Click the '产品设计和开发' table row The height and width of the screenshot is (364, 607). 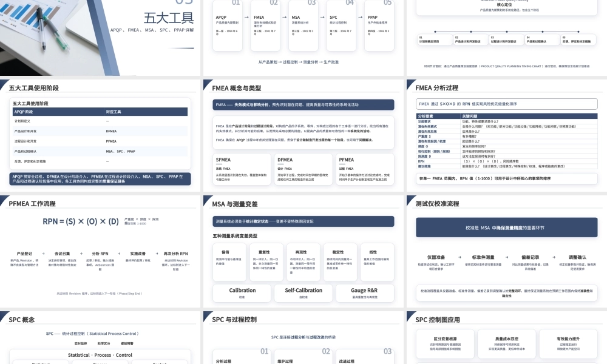pos(100,131)
